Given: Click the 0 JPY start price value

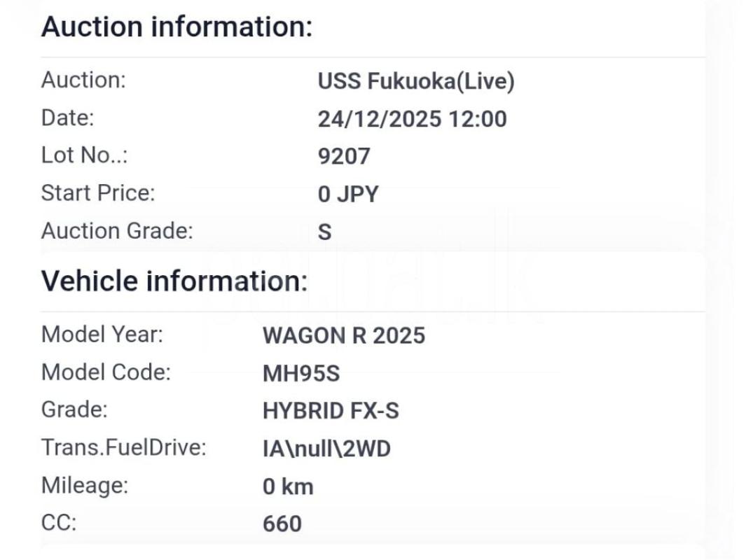Looking at the screenshot, I should point(347,194).
